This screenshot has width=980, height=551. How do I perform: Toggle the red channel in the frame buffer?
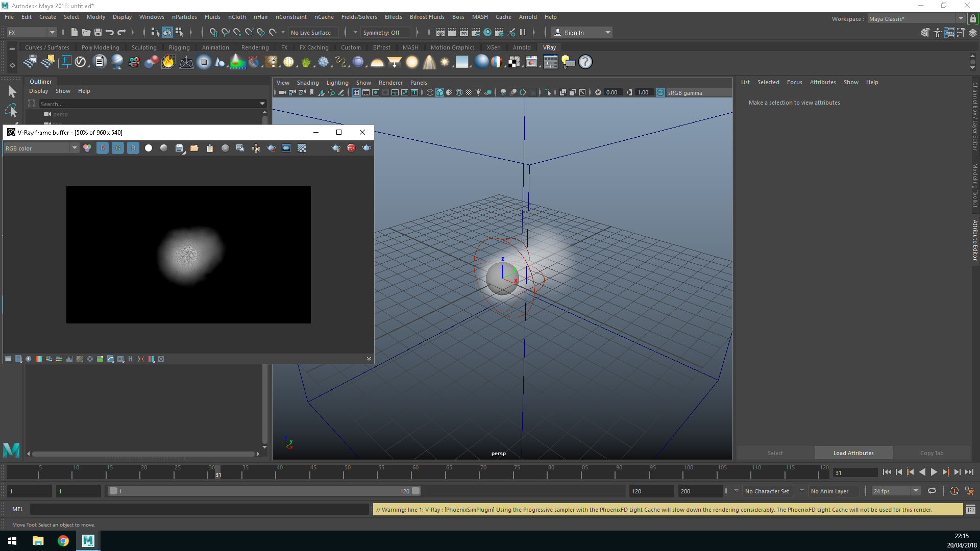click(x=103, y=148)
